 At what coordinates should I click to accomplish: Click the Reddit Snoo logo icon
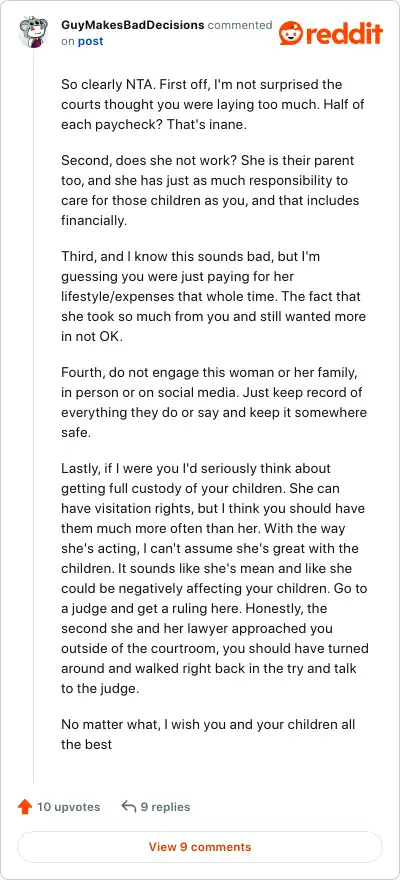click(x=291, y=33)
